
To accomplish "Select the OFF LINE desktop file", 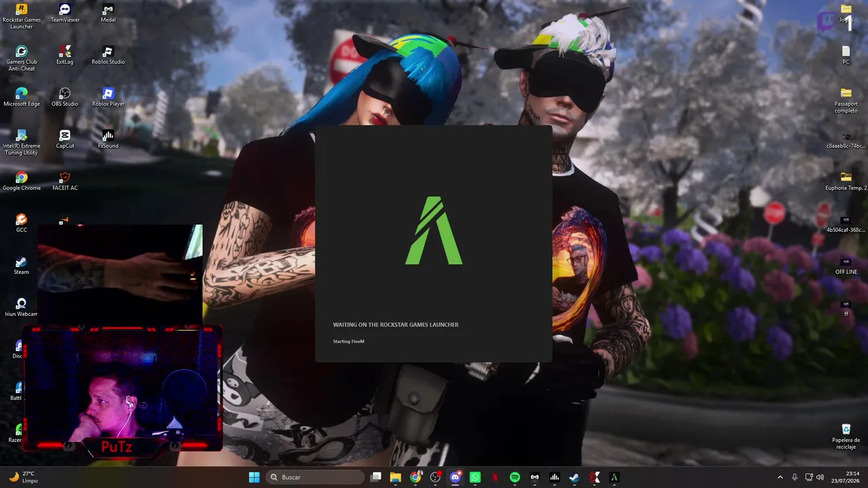I will pyautogui.click(x=846, y=265).
